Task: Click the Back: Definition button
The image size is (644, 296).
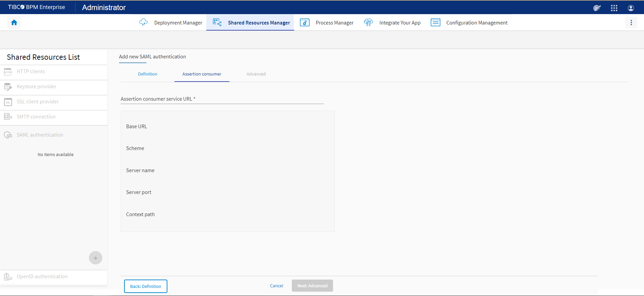Action: click(x=146, y=286)
